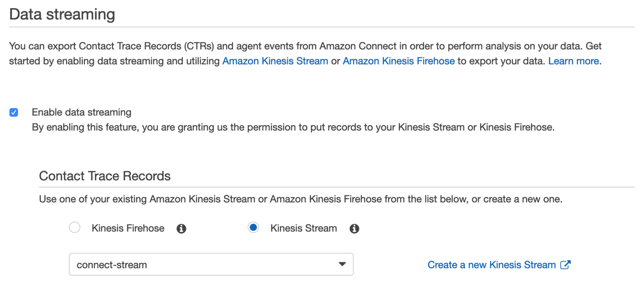Click the info icon beside Kinesis Stream
This screenshot has width=644, height=303.
coord(354,229)
